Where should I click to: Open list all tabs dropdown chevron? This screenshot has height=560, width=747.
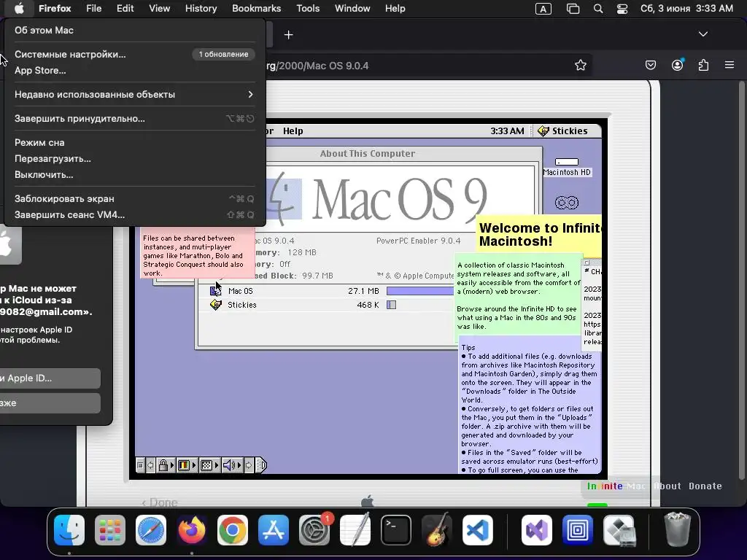(x=703, y=34)
